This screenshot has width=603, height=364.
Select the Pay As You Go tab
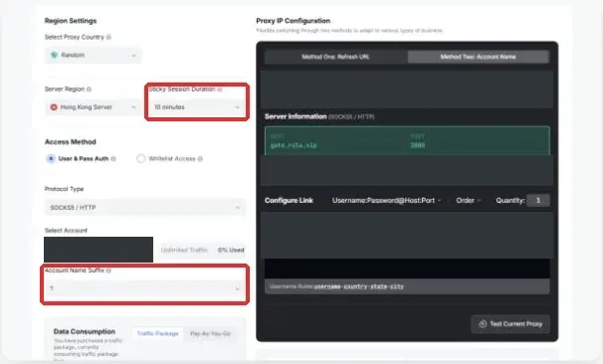[210, 333]
